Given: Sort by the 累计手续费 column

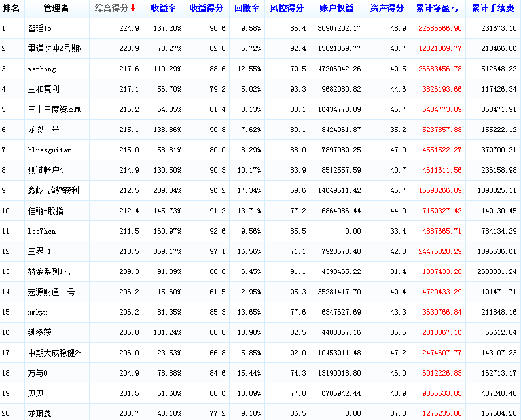Looking at the screenshot, I should coord(492,9).
